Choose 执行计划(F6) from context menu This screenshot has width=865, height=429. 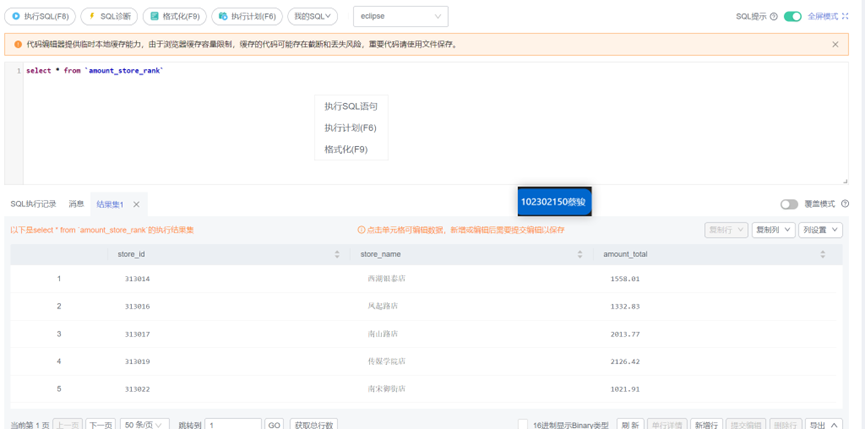click(x=351, y=128)
